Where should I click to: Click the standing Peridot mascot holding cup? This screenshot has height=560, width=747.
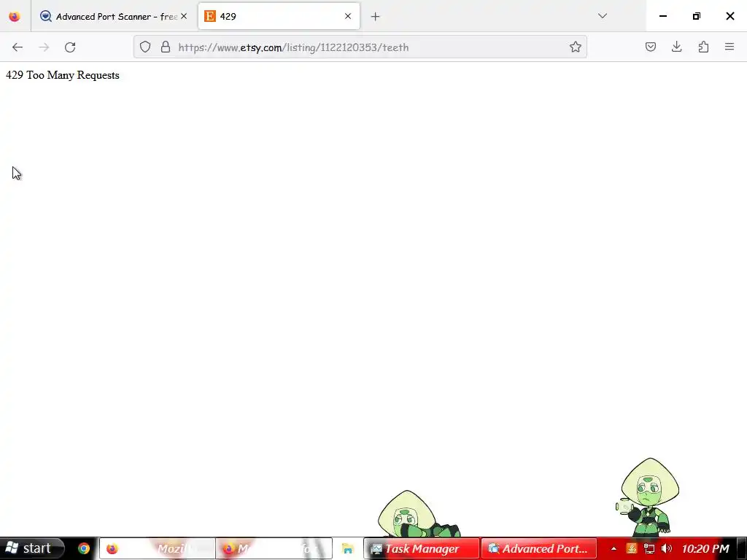tap(648, 497)
